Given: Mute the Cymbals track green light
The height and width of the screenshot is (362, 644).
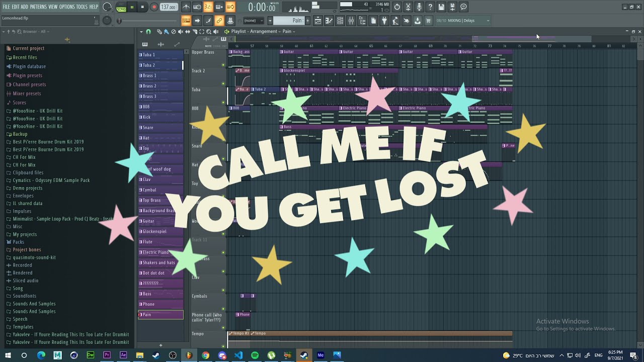Looking at the screenshot, I should tap(223, 309).
